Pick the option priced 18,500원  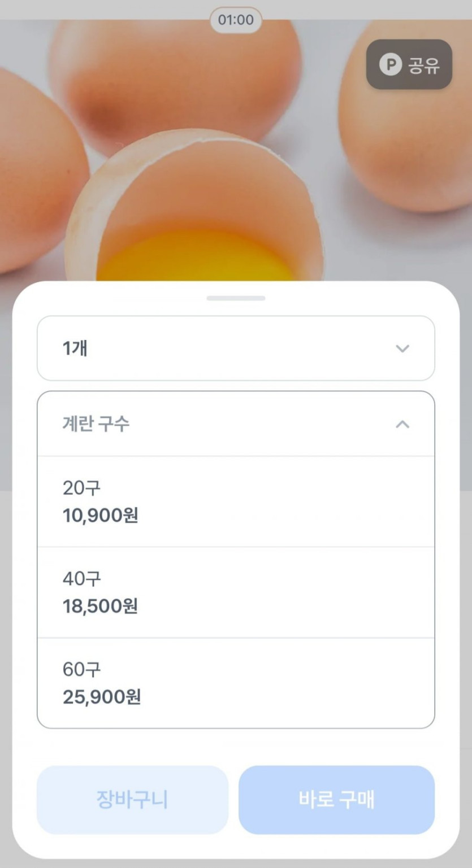101,607
